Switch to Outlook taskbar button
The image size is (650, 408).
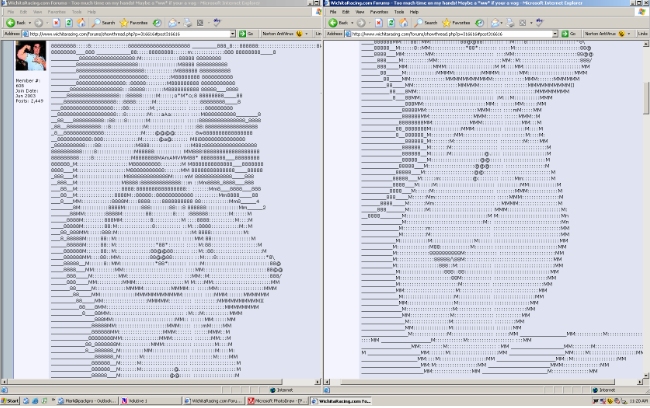[86, 401]
